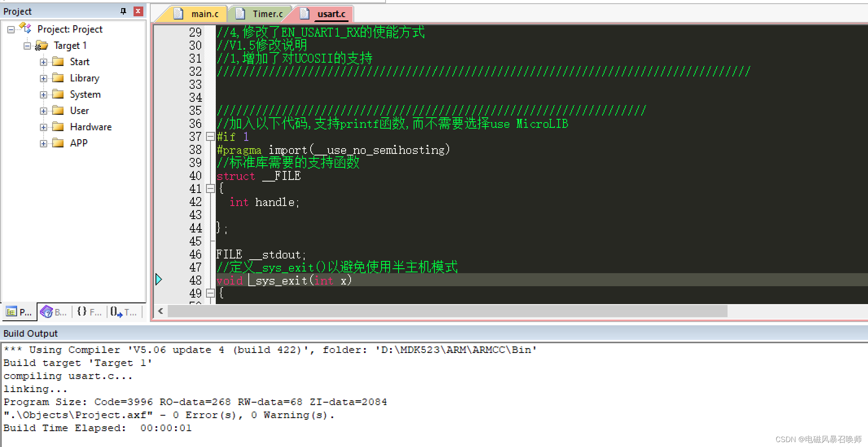Collapse the struct body at line 41
This screenshot has width=868, height=447.
pyautogui.click(x=210, y=188)
